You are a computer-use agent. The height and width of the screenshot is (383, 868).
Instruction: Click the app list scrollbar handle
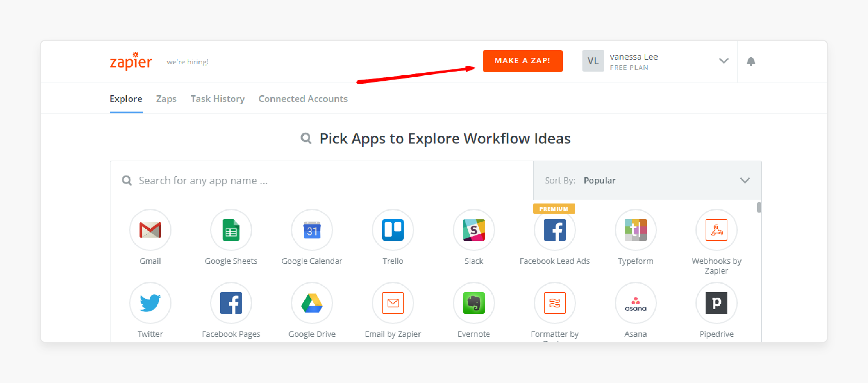759,207
